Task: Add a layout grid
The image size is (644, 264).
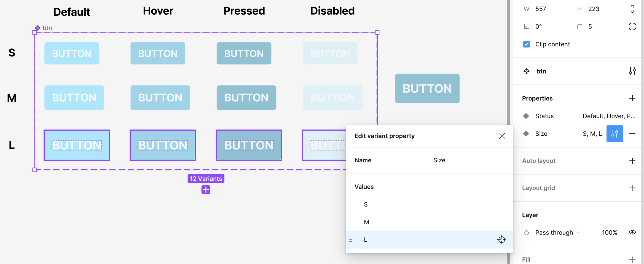Action: 632,188
